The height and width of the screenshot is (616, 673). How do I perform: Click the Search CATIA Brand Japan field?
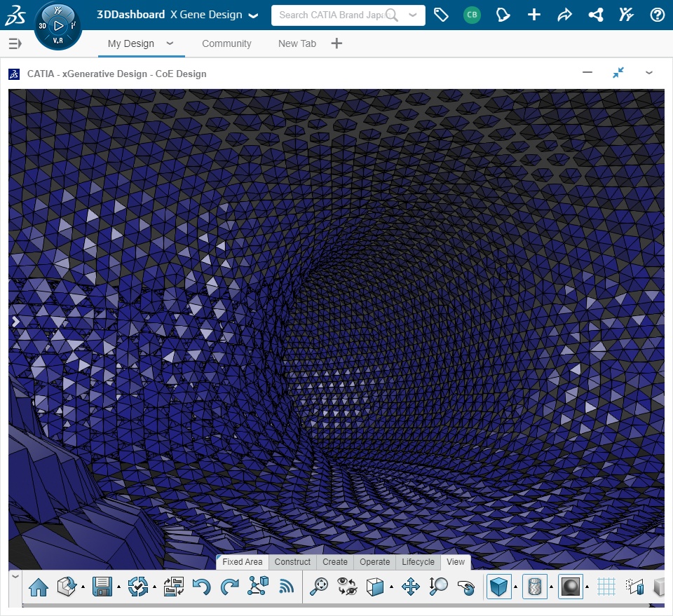point(331,15)
